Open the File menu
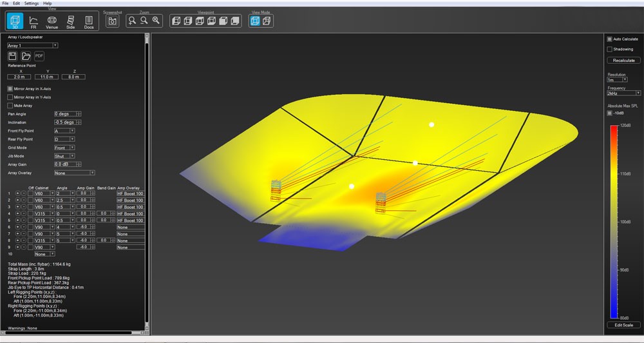Image resolution: width=644 pixels, height=343 pixels. (6, 3)
